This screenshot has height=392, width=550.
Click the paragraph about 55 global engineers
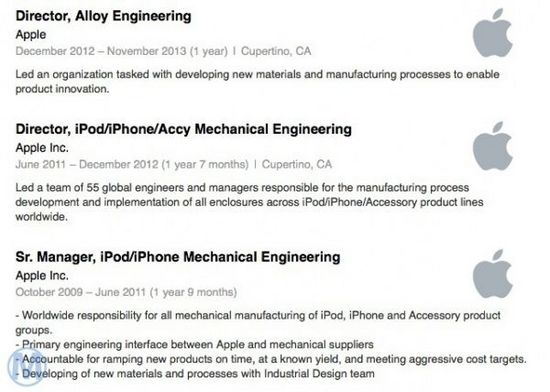coord(249,202)
